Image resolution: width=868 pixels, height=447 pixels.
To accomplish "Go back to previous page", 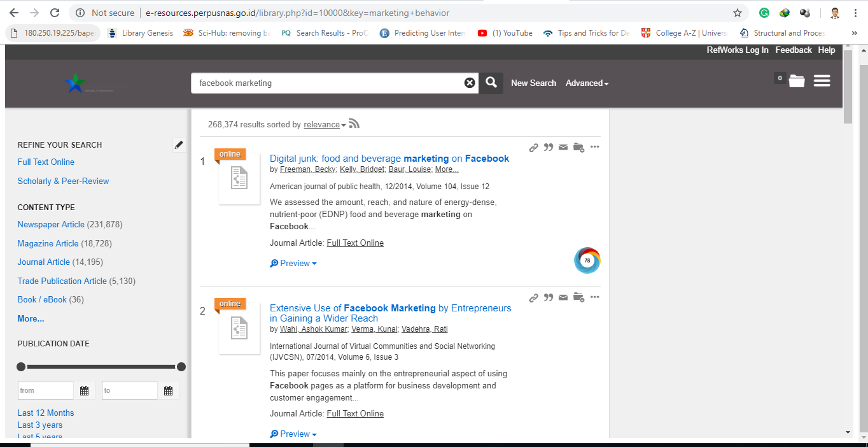I will coord(14,13).
